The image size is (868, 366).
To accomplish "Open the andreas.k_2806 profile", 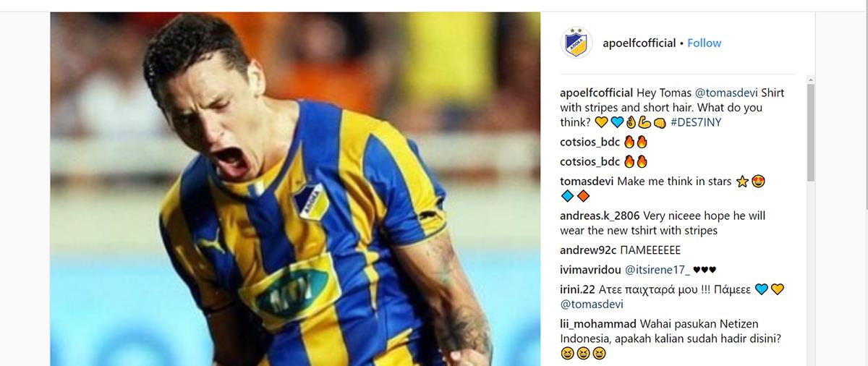I will (x=599, y=216).
